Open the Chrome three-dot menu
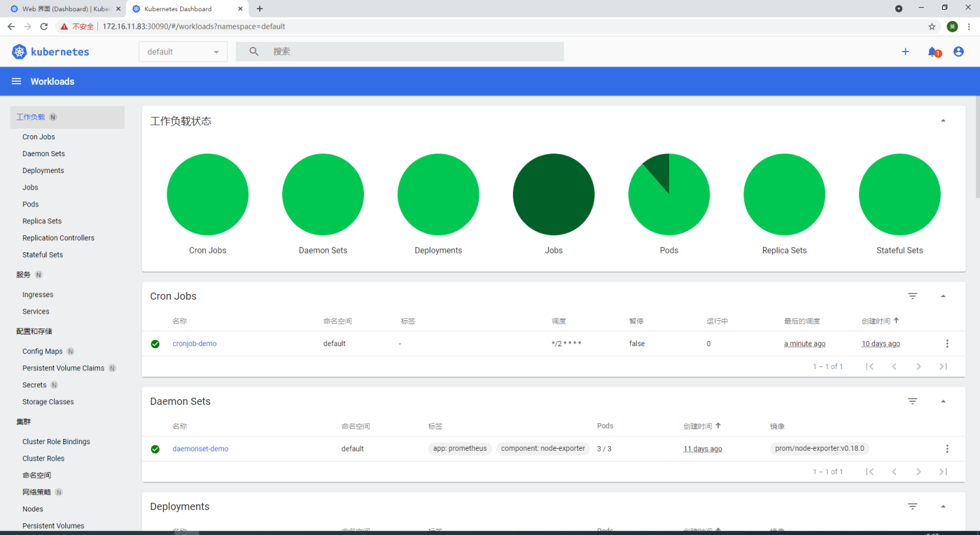This screenshot has width=980, height=535. coord(970,27)
